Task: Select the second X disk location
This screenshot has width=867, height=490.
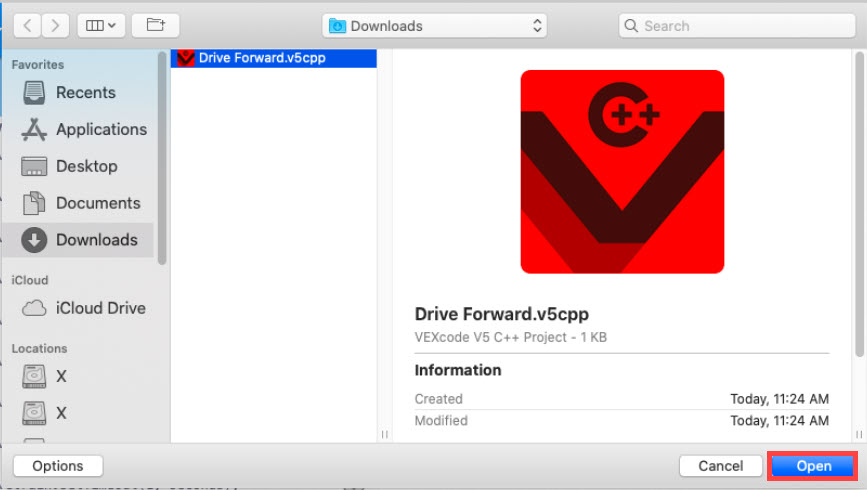Action: [x=78, y=413]
